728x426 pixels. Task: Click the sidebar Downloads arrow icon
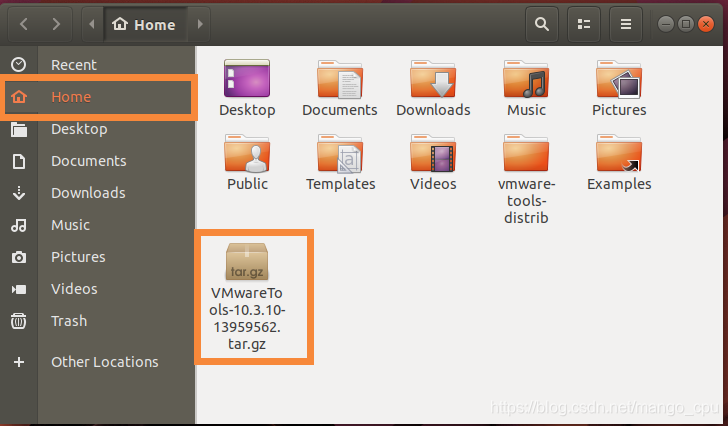pos(19,193)
